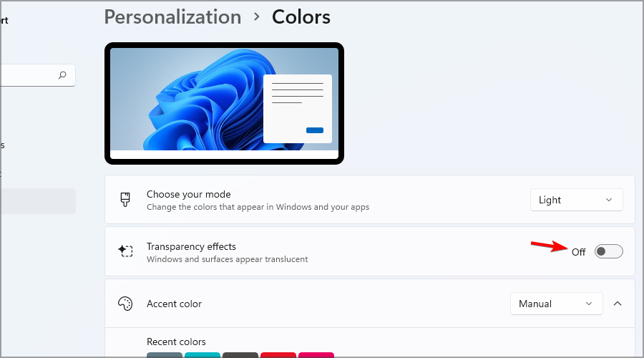
Task: Turn on the Transparency effects toggle
Action: tap(609, 251)
